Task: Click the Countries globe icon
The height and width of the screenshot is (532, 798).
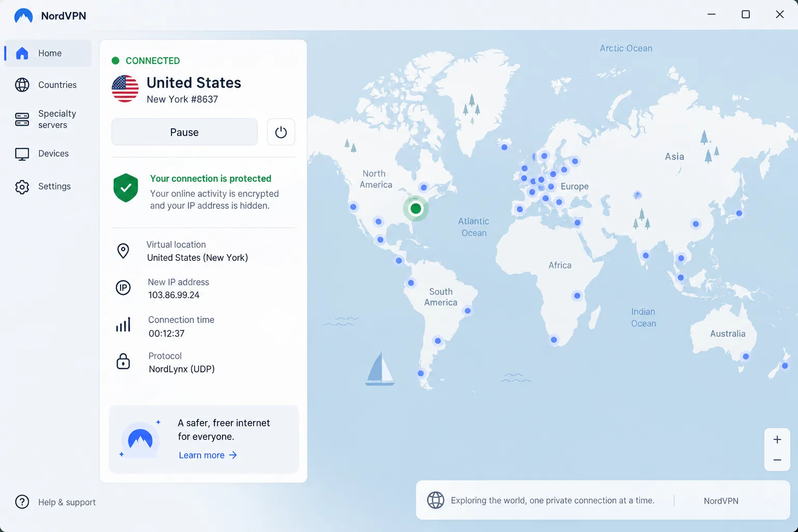Action: coord(22,85)
